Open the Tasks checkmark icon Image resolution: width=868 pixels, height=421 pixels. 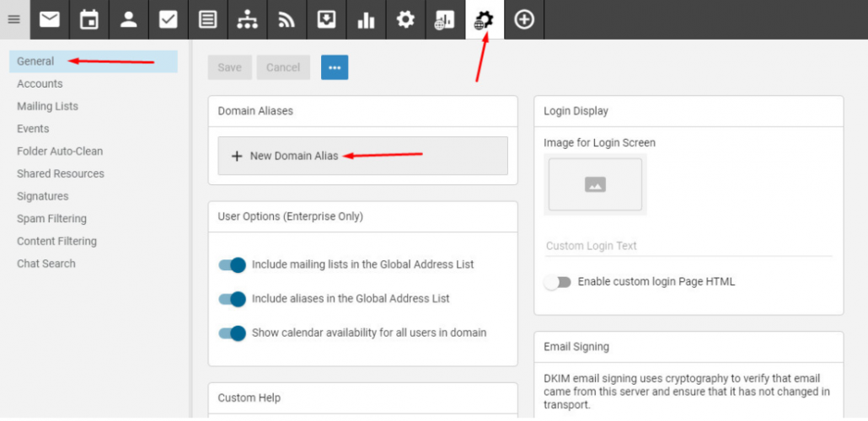point(169,19)
